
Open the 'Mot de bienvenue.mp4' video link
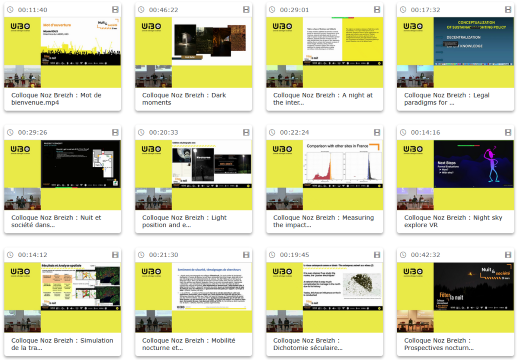(56, 99)
